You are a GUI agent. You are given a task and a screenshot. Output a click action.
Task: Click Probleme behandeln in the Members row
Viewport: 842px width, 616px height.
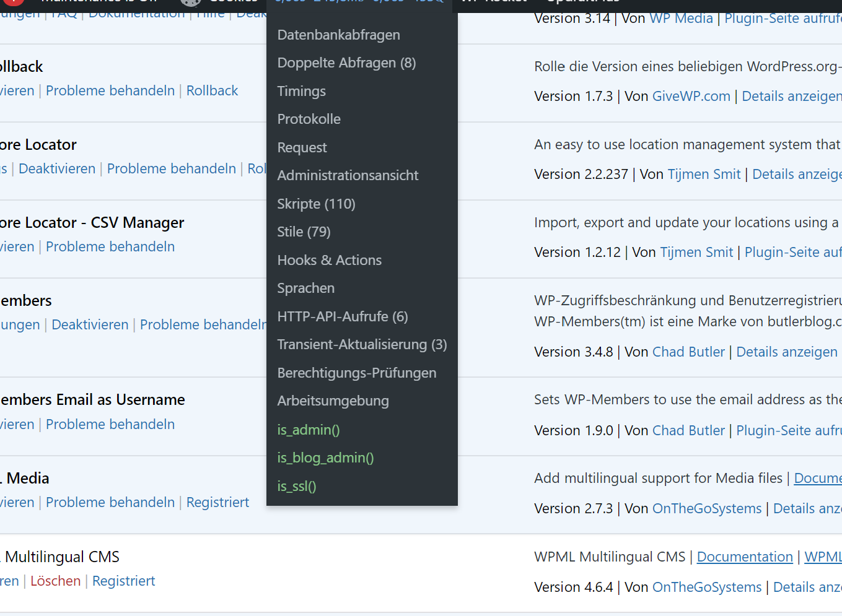pyautogui.click(x=203, y=324)
